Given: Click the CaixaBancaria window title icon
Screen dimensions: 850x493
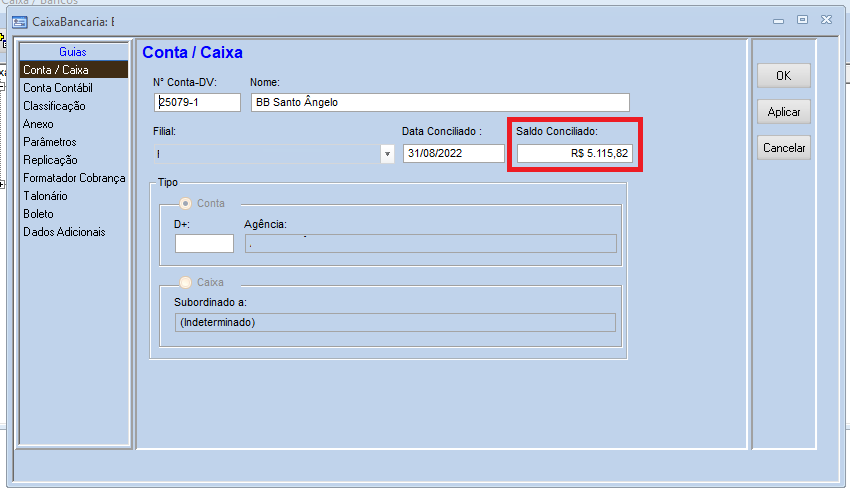Looking at the screenshot, I should click(x=20, y=22).
